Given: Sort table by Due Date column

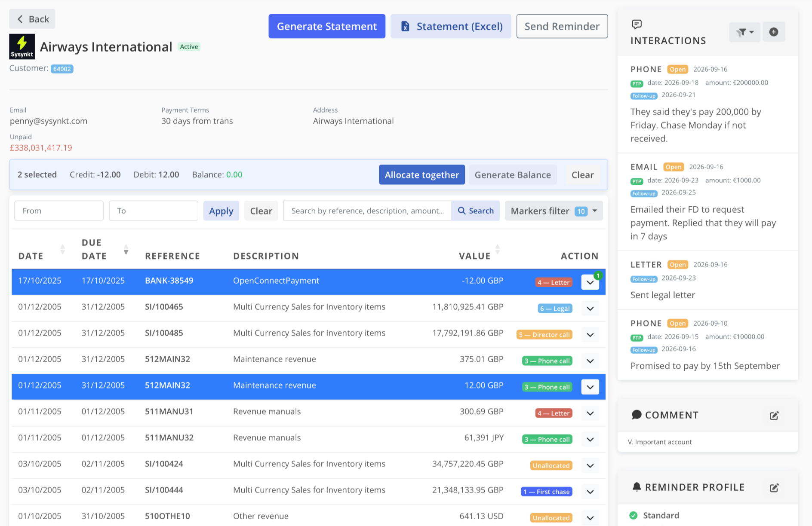Looking at the screenshot, I should point(126,250).
